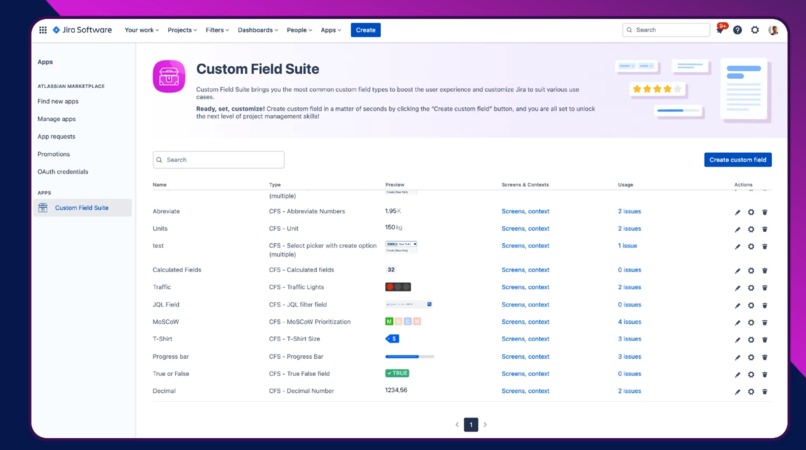The height and width of the screenshot is (450, 806).
Task: Open the 4 issues link for MoSCoW
Action: 629,321
